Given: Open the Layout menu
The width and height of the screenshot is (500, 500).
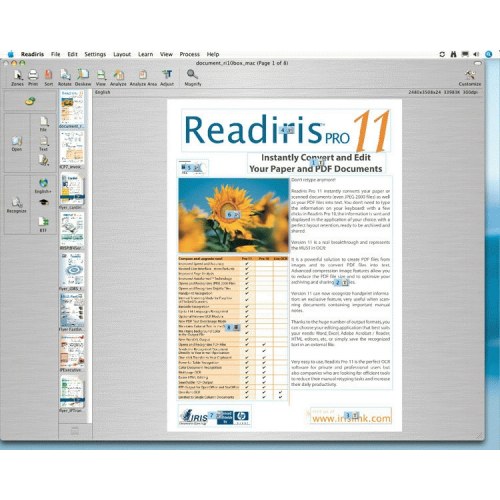Looking at the screenshot, I should tap(122, 54).
